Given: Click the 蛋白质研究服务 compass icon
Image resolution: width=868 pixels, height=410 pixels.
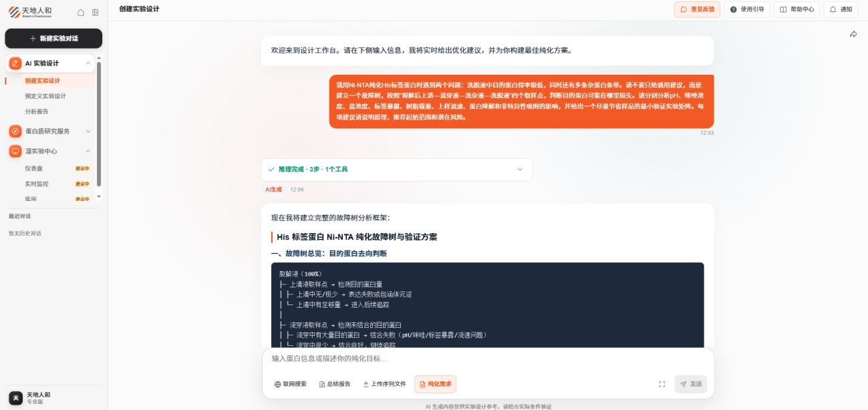Looking at the screenshot, I should pos(15,131).
